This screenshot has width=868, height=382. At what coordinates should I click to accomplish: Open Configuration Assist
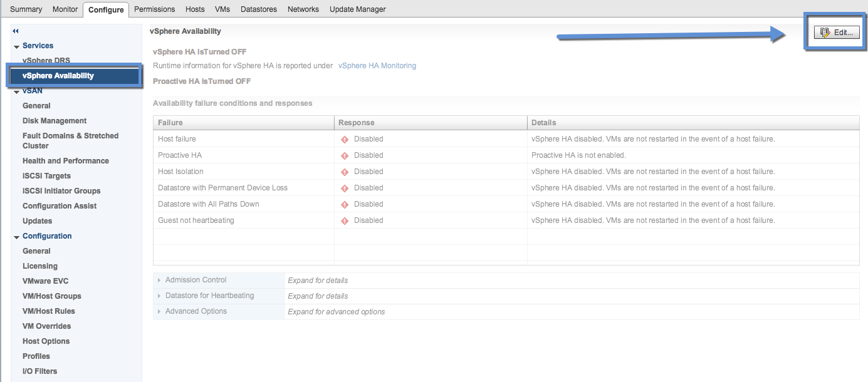coord(60,206)
